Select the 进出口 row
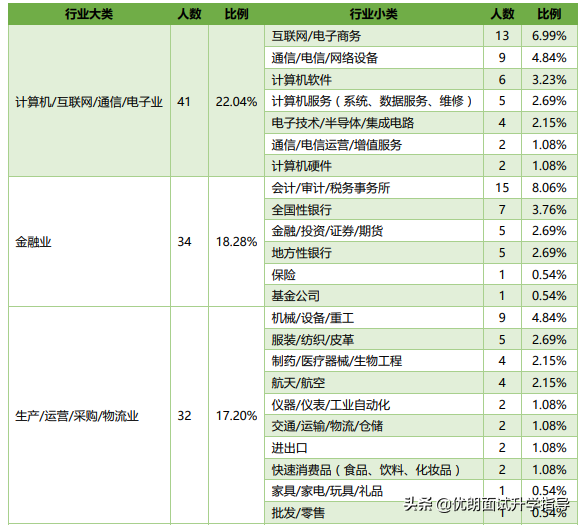 click(x=421, y=448)
